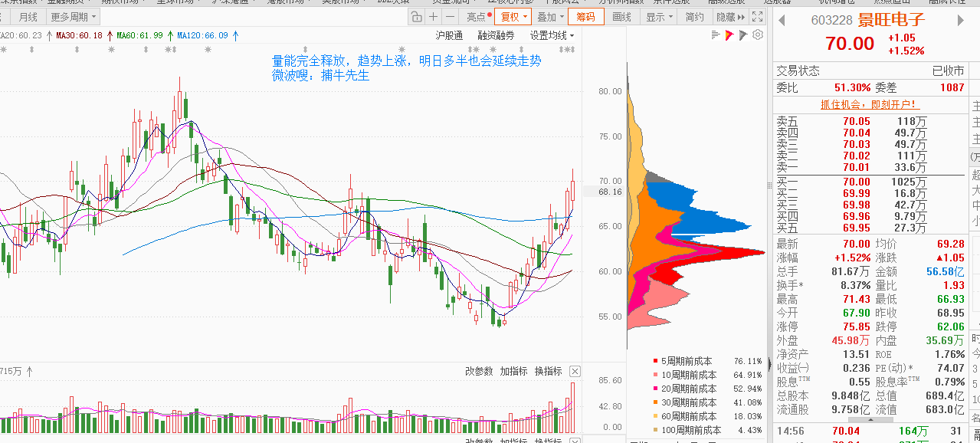980x443 pixels.
Task: Toggle the 筹码 chip distribution view
Action: point(585,16)
